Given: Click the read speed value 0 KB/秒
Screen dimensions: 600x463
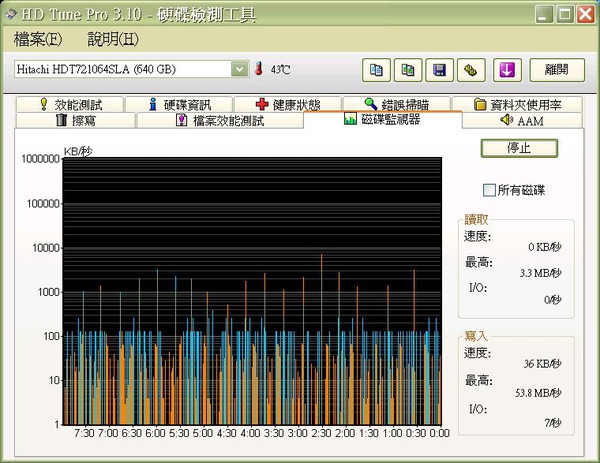Looking at the screenshot, I should pyautogui.click(x=545, y=247).
